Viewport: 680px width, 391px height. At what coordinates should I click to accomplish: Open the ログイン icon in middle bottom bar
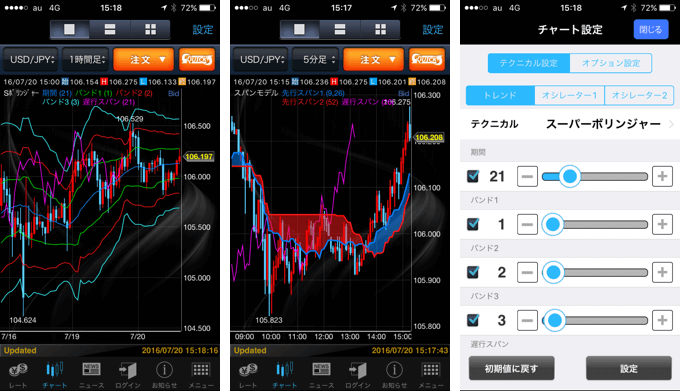358,375
